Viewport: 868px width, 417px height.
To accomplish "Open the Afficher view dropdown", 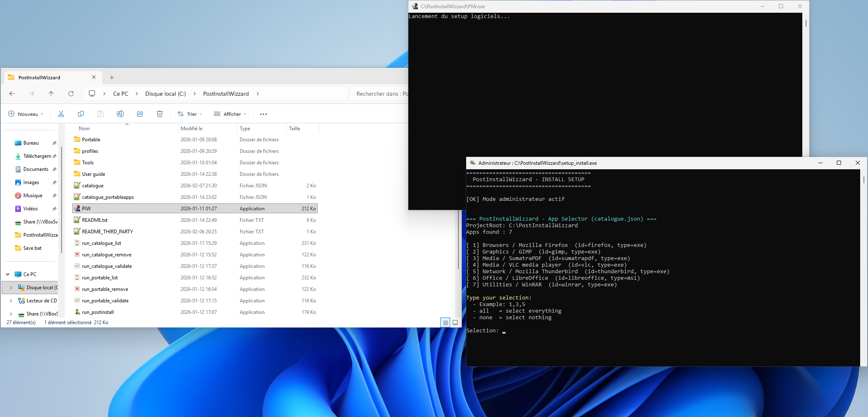I will click(x=230, y=114).
